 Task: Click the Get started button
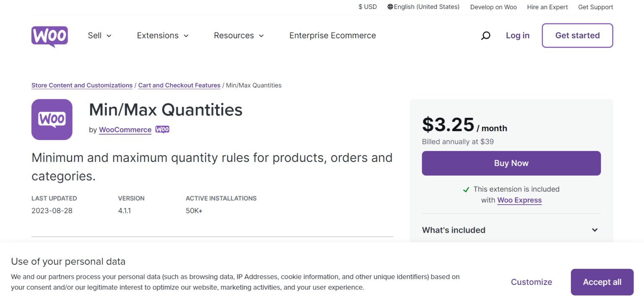click(577, 35)
